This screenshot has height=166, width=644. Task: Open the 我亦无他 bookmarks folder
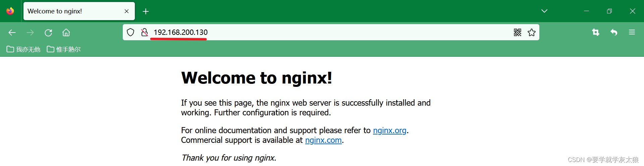click(23, 49)
